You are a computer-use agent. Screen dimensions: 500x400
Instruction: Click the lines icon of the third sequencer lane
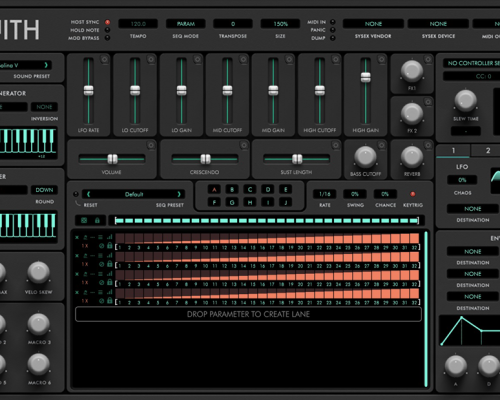100,274
